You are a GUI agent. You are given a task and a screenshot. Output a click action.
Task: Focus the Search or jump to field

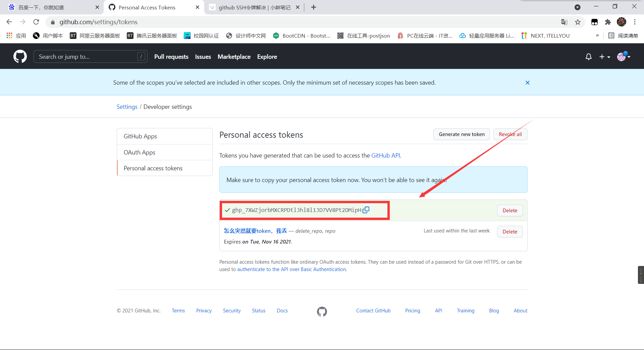click(91, 57)
